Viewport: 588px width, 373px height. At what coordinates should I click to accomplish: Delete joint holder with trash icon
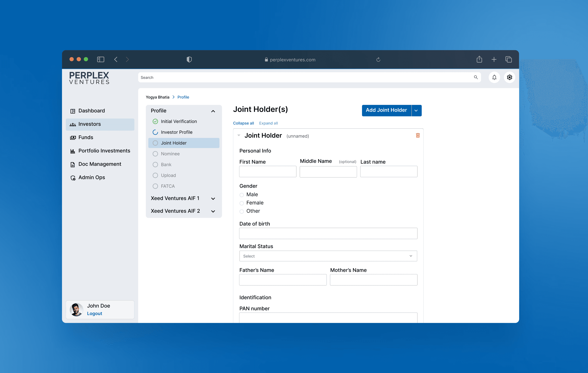tap(418, 135)
